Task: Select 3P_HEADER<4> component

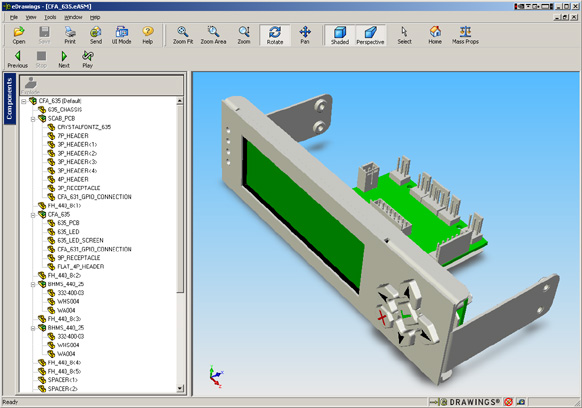Action: coord(77,171)
